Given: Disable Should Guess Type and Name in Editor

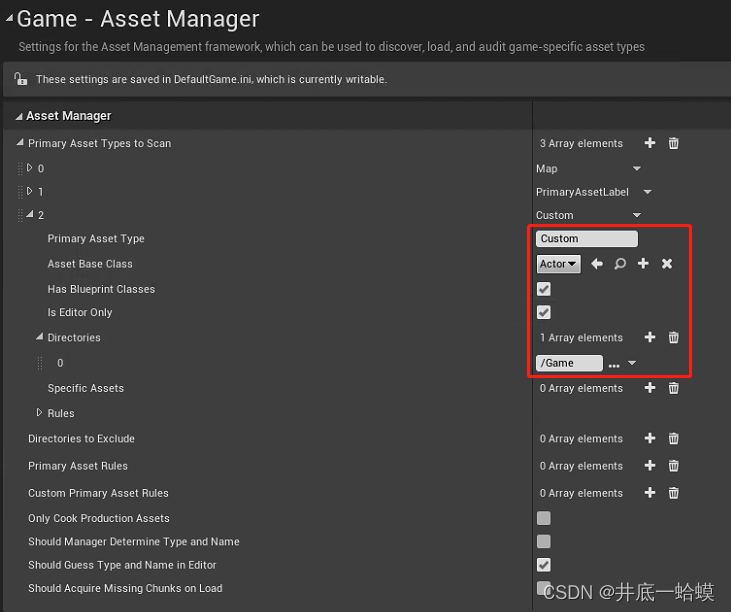Looking at the screenshot, I should (x=544, y=565).
